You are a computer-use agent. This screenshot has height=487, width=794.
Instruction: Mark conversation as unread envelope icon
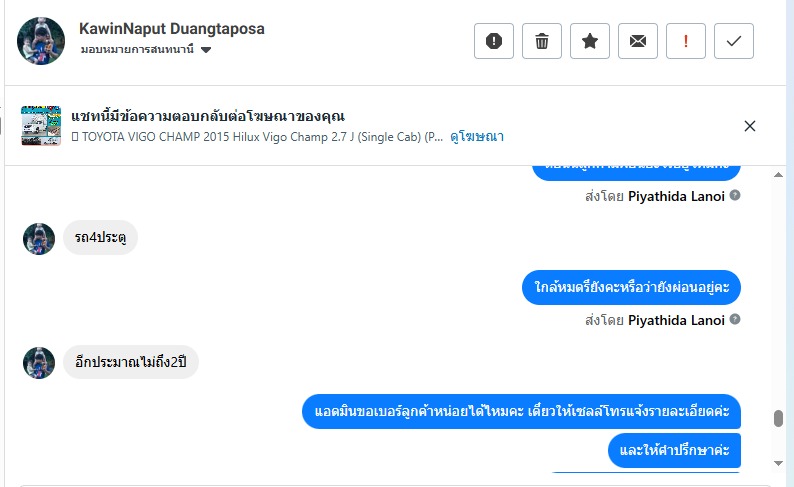[x=637, y=41]
